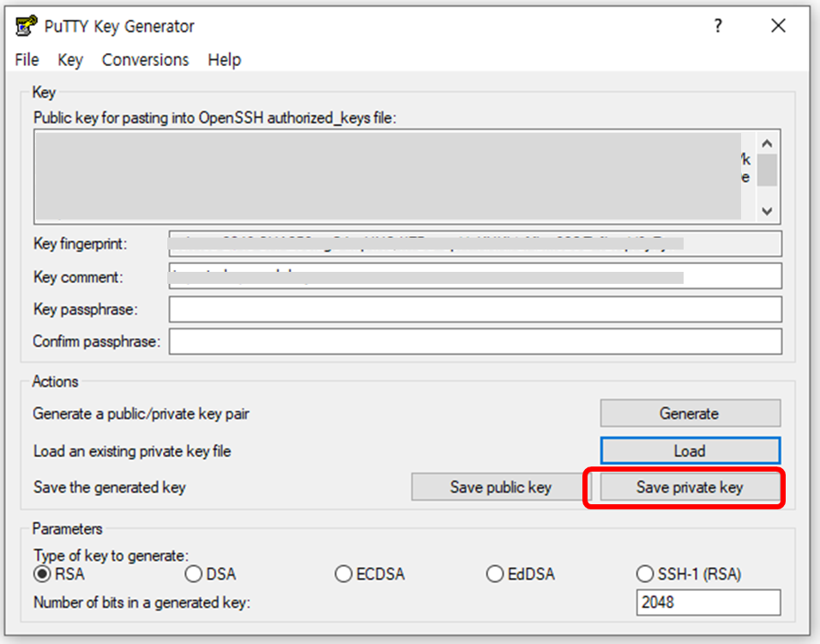
Task: Open the File menu
Action: click(27, 59)
